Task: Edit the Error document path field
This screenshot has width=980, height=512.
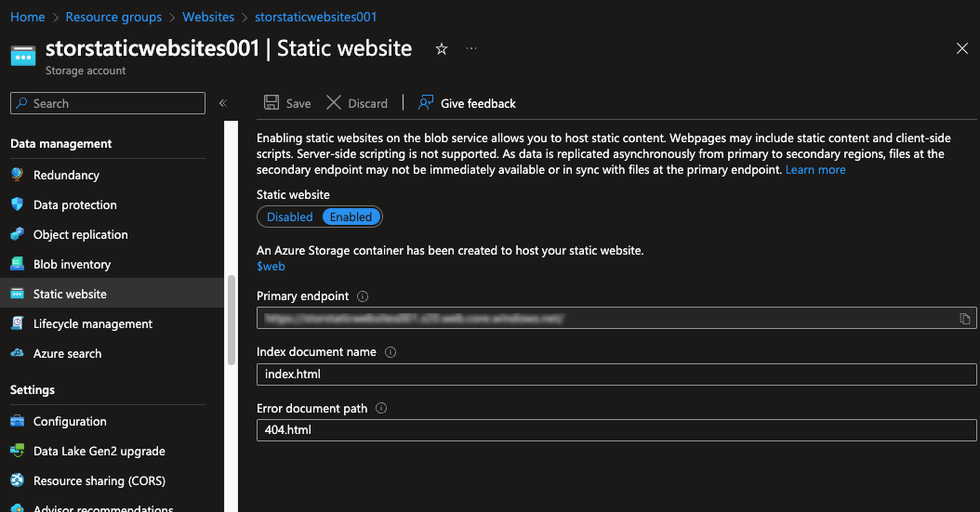Action: click(x=616, y=429)
